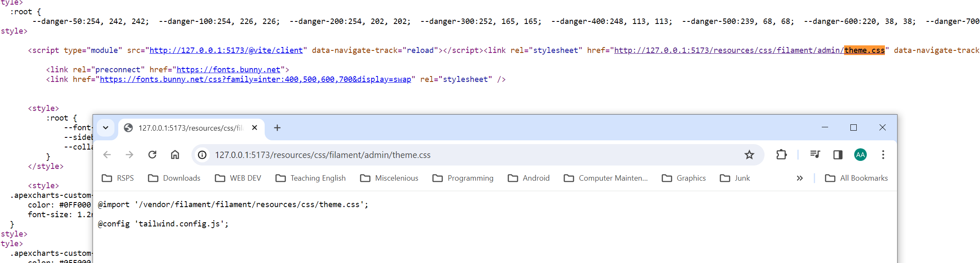
Task: Expand the tab search dropdown
Action: (x=106, y=128)
